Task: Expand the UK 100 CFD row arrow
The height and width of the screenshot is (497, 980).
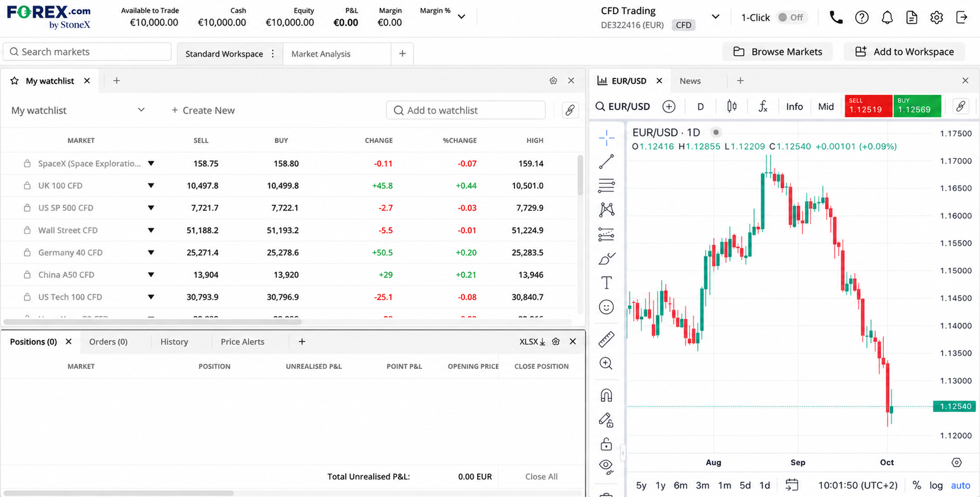Action: pyautogui.click(x=151, y=186)
